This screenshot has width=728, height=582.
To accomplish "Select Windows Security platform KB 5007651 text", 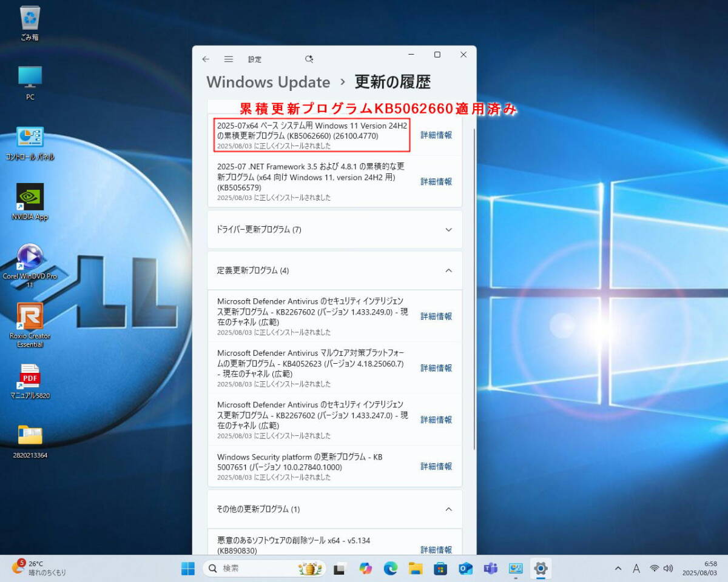I will click(300, 462).
